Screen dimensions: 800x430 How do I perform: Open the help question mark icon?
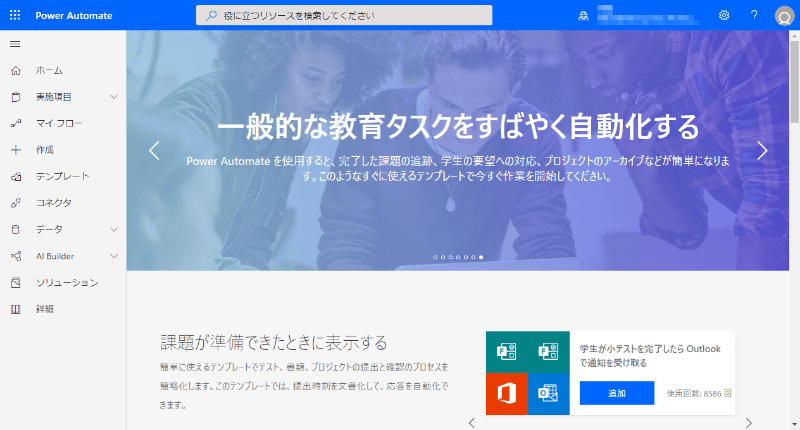(x=754, y=15)
